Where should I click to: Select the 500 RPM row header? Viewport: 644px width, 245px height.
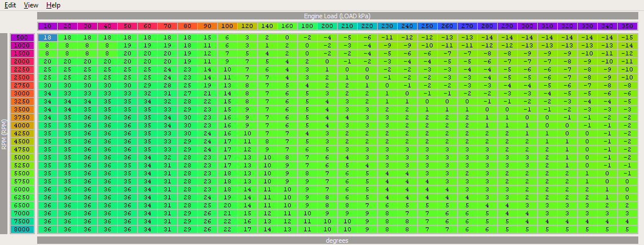coord(22,37)
